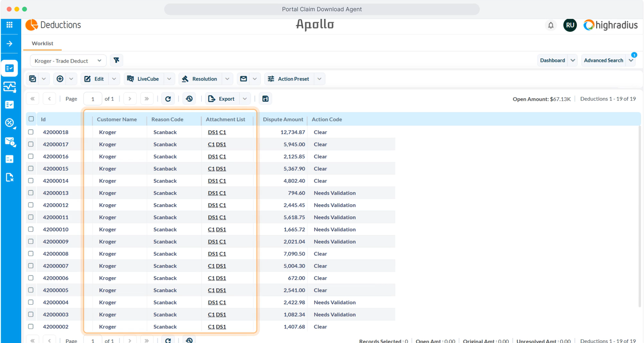The height and width of the screenshot is (343, 644).
Task: Open the app grid launcher icon
Action: pyautogui.click(x=9, y=25)
